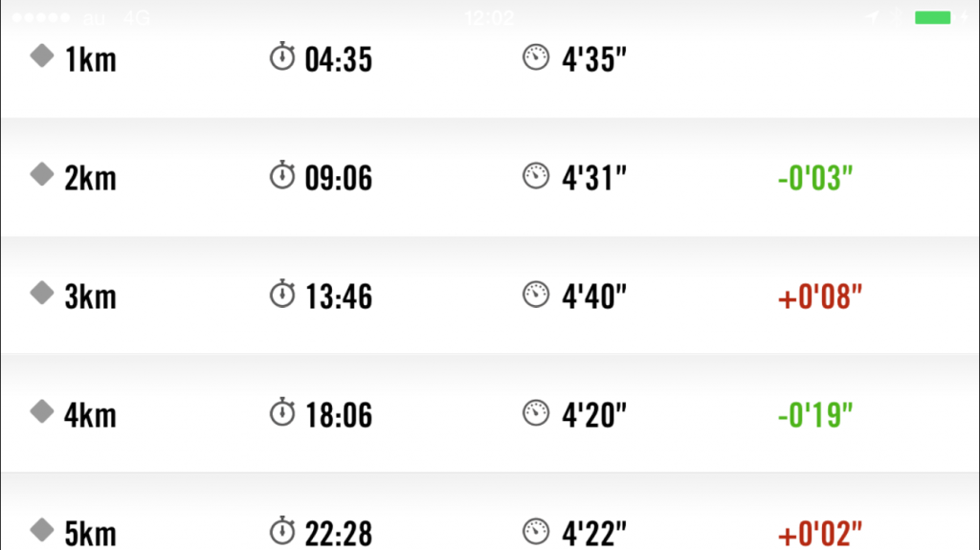
Task: Tap the -0'03" pace difference
Action: tap(815, 178)
